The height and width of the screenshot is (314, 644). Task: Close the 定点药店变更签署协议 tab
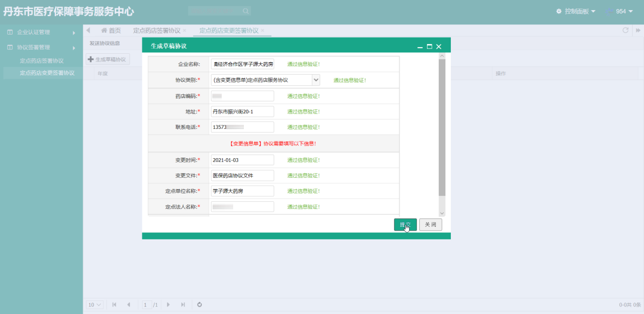tap(262, 30)
